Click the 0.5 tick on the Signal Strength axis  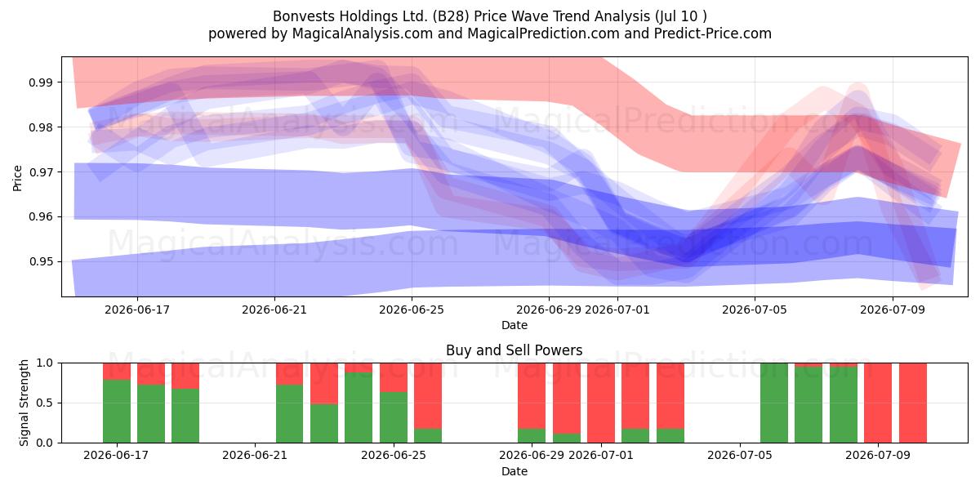point(45,403)
